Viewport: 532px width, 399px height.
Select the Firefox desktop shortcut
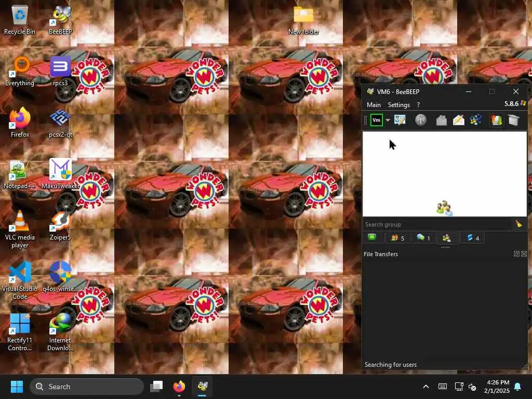pyautogui.click(x=20, y=123)
